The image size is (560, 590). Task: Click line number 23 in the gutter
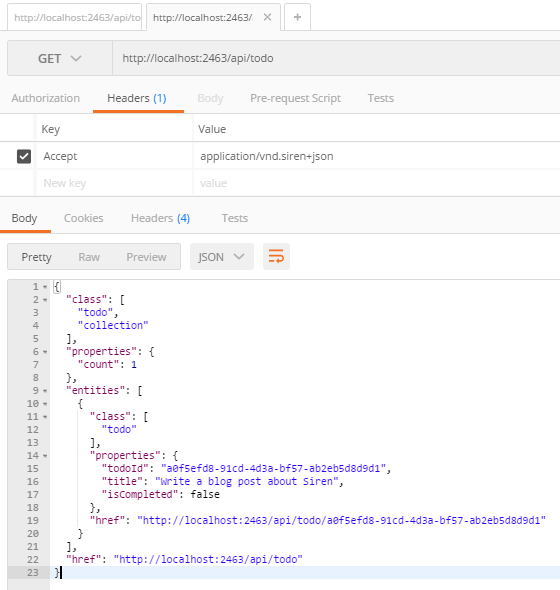coord(33,573)
